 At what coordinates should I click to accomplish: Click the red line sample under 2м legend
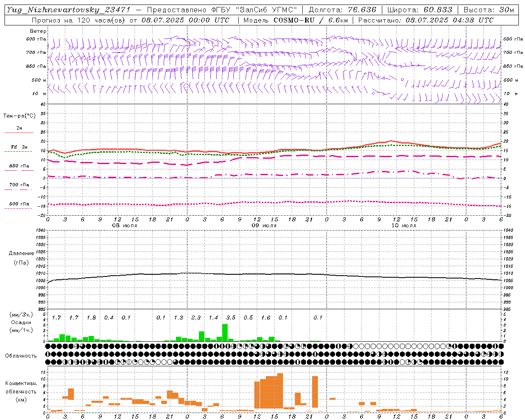click(x=19, y=132)
